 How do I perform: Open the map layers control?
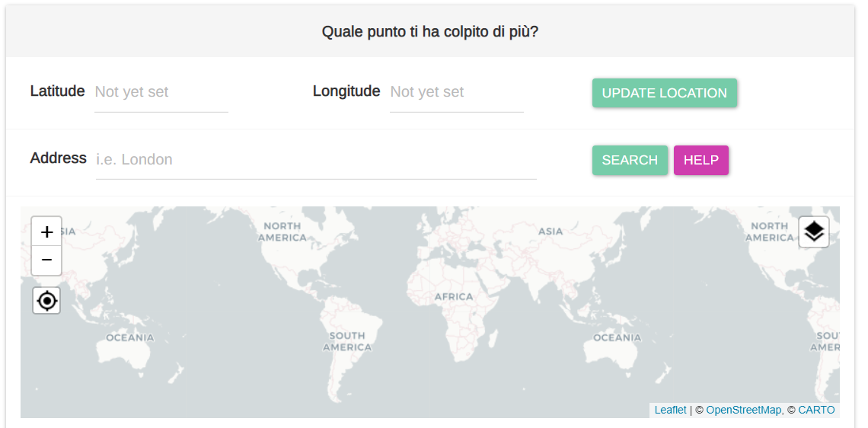814,232
